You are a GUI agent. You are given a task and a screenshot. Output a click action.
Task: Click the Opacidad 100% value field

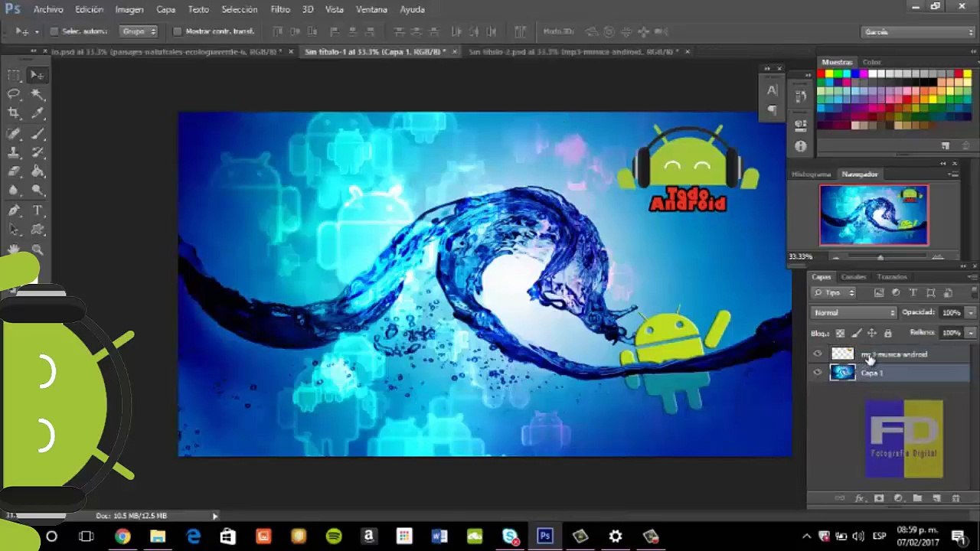pyautogui.click(x=952, y=312)
